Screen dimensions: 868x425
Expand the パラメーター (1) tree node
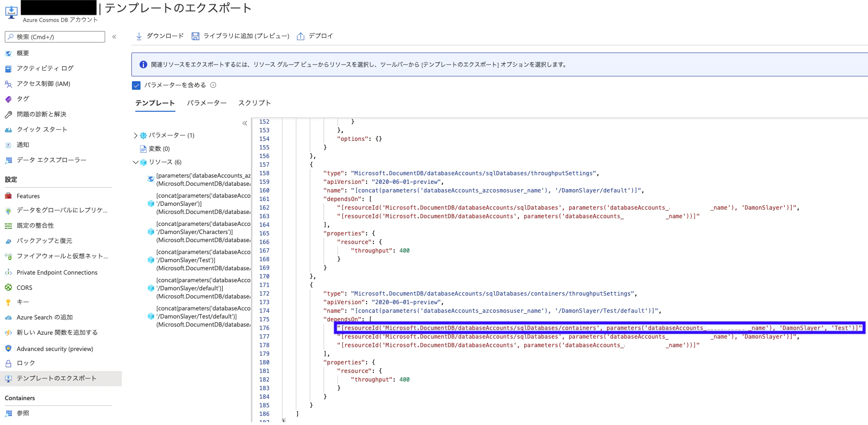click(x=136, y=136)
